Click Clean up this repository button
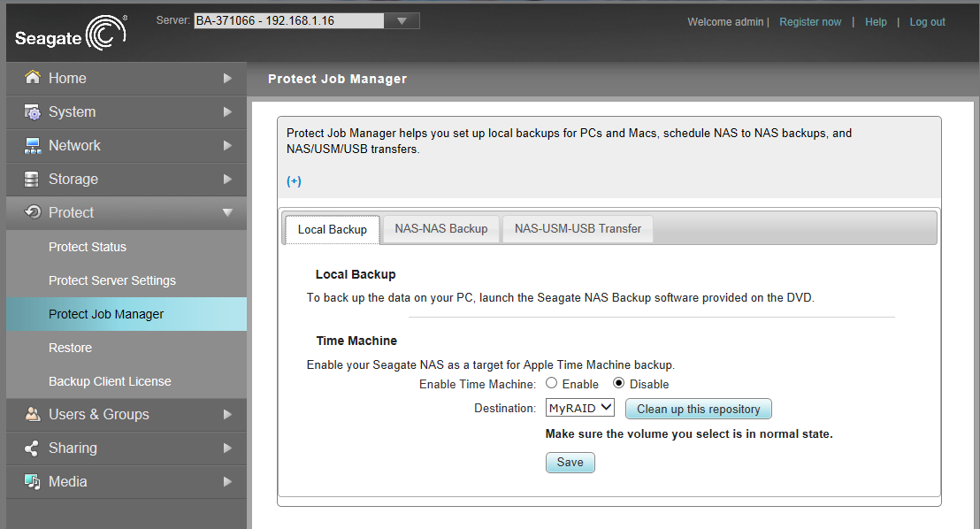980x529 pixels. click(698, 409)
